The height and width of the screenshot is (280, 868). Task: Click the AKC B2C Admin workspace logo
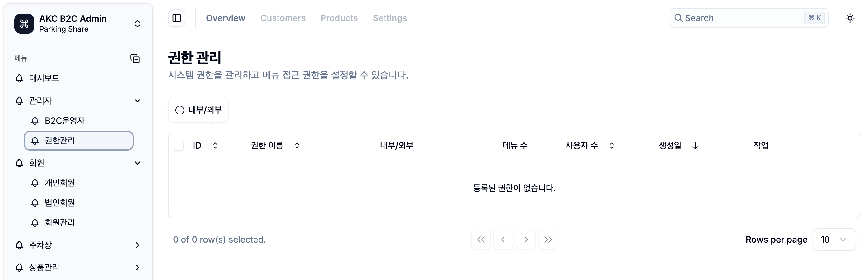click(23, 24)
